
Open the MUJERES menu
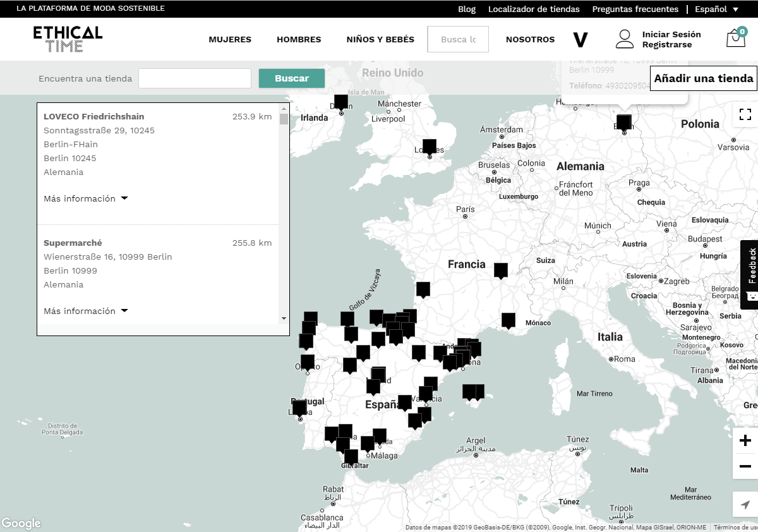[x=230, y=39]
